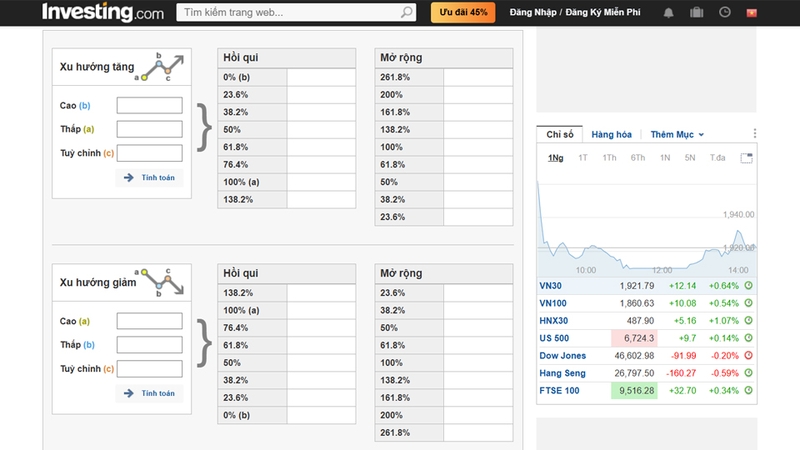
Task: Open the notifications bell icon
Action: 668,13
